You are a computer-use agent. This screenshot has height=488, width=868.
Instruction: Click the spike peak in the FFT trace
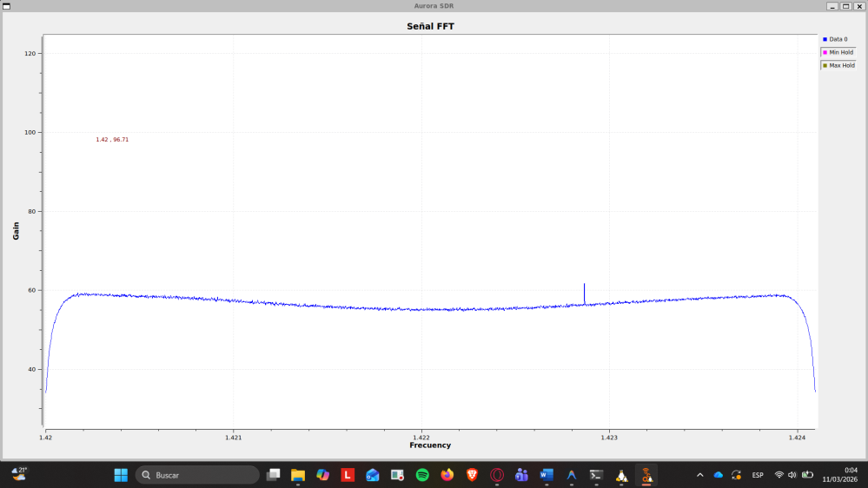584,285
